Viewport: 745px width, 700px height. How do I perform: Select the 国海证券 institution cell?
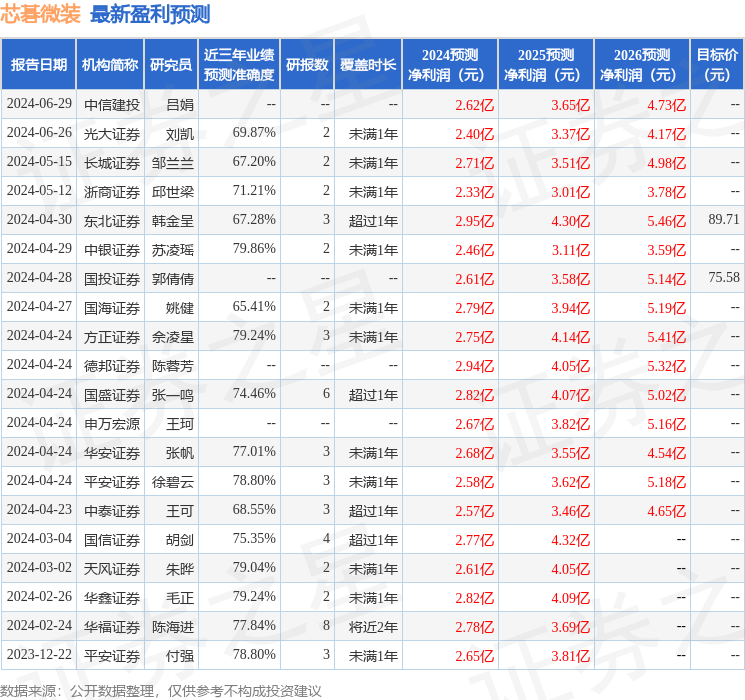[x=112, y=308]
